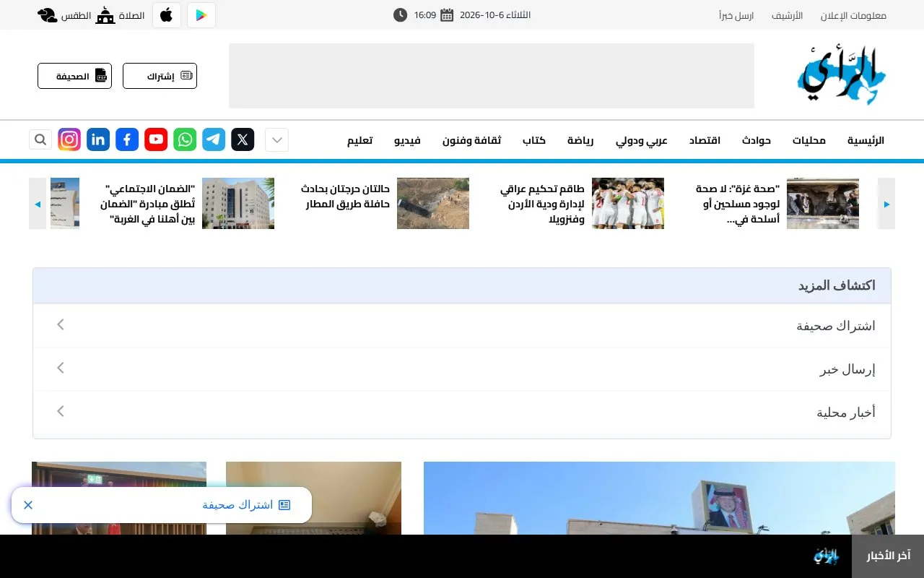The width and height of the screenshot is (924, 578).
Task: Expand the اشتراك صحيفة row chevron
Action: [61, 324]
